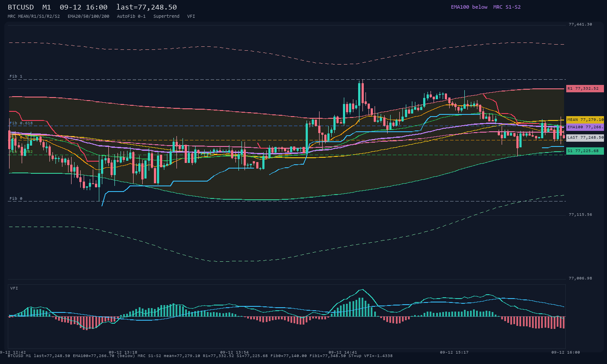
Task: Click the purple EMA100 price tag
Action: 585,127
